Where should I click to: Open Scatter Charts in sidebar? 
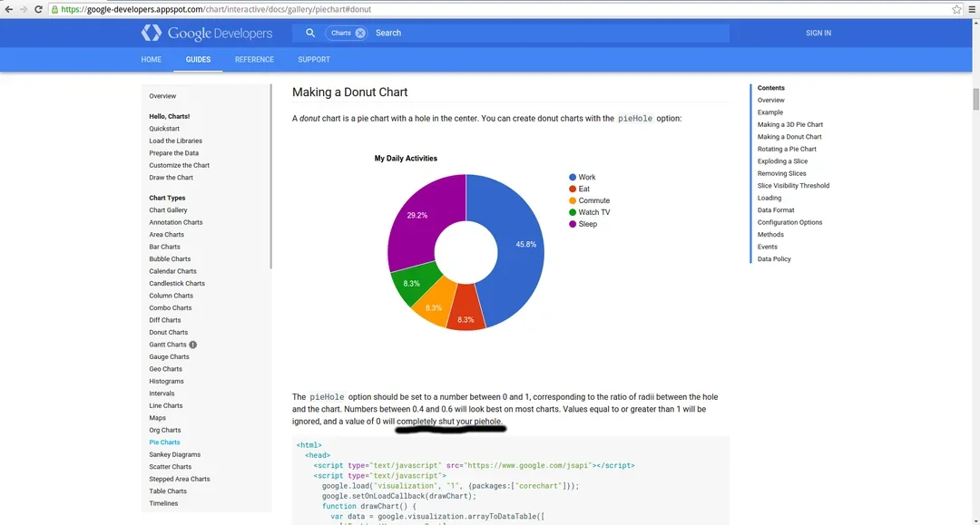171,467
